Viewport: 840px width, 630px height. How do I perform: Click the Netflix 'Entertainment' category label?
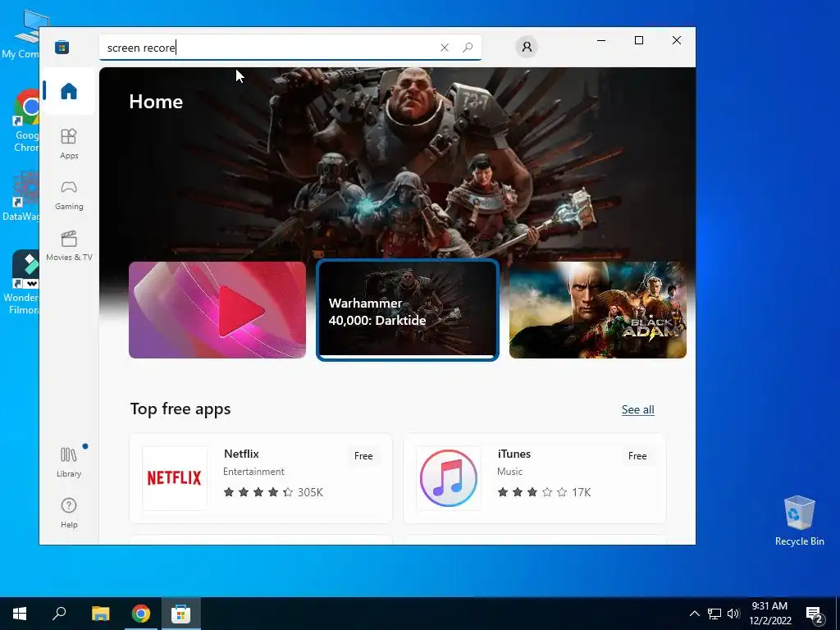point(253,472)
